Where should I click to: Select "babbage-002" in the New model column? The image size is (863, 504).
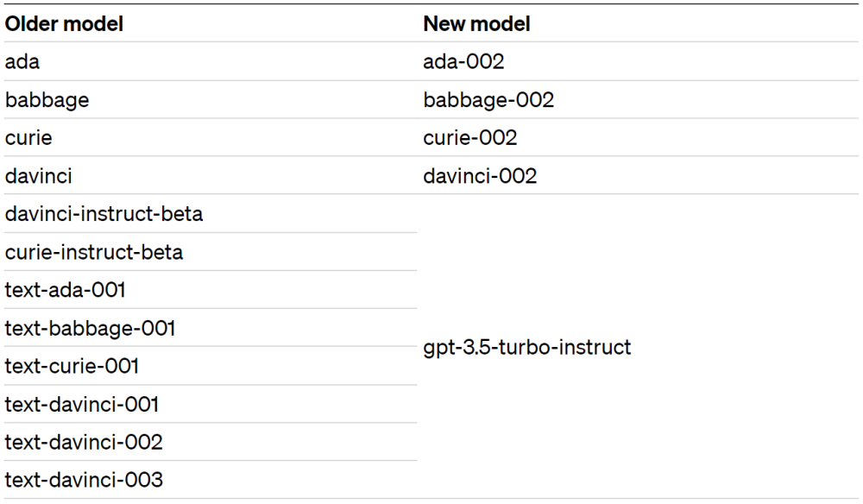488,100
